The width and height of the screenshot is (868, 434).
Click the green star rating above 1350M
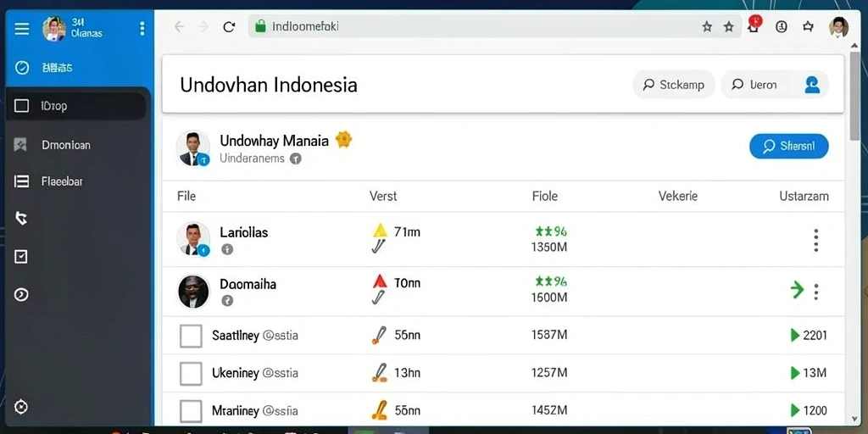(551, 231)
